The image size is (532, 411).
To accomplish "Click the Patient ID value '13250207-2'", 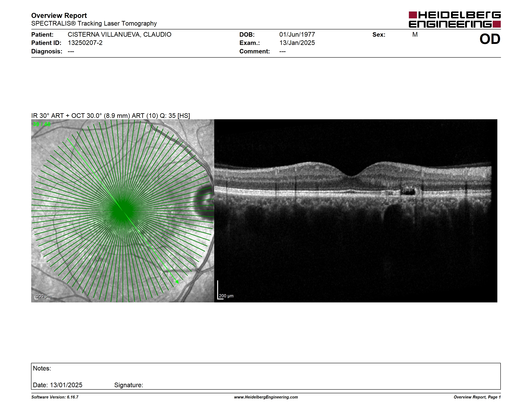I will point(85,43).
